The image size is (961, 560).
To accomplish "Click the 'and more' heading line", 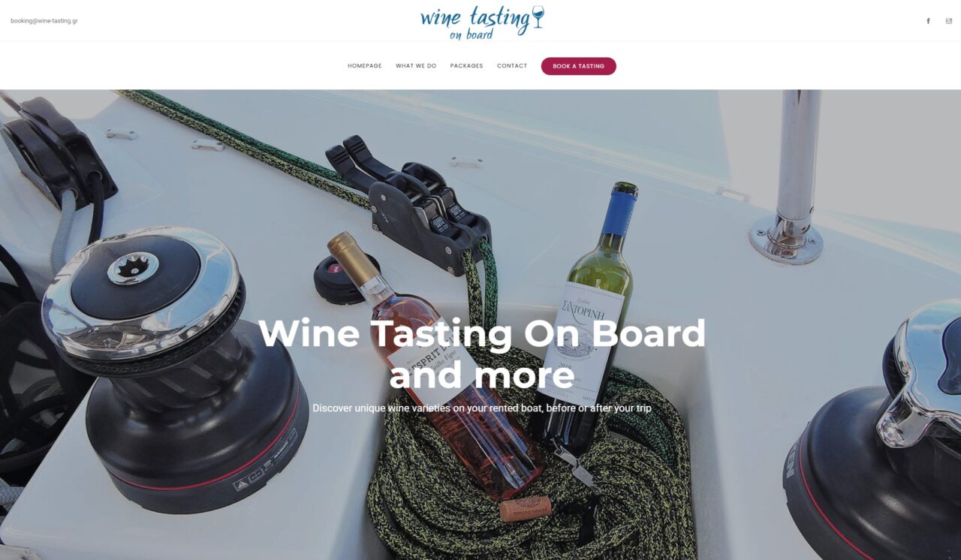I will tap(482, 375).
